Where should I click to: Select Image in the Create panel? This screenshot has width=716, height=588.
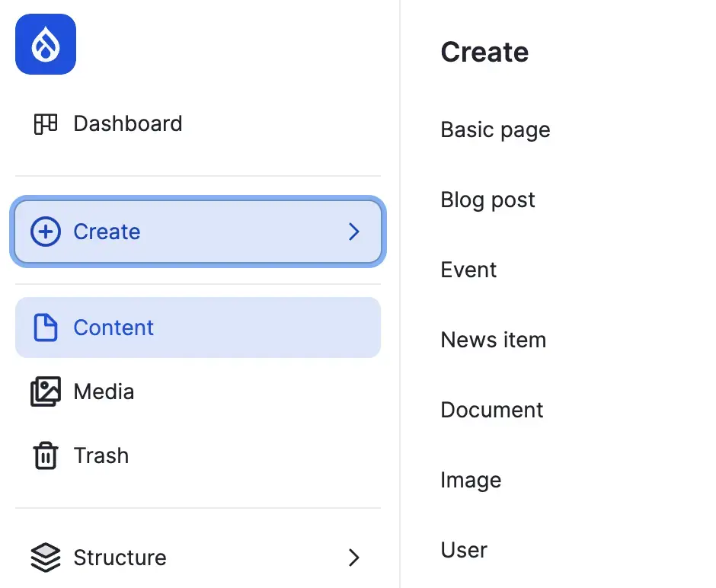point(471,480)
